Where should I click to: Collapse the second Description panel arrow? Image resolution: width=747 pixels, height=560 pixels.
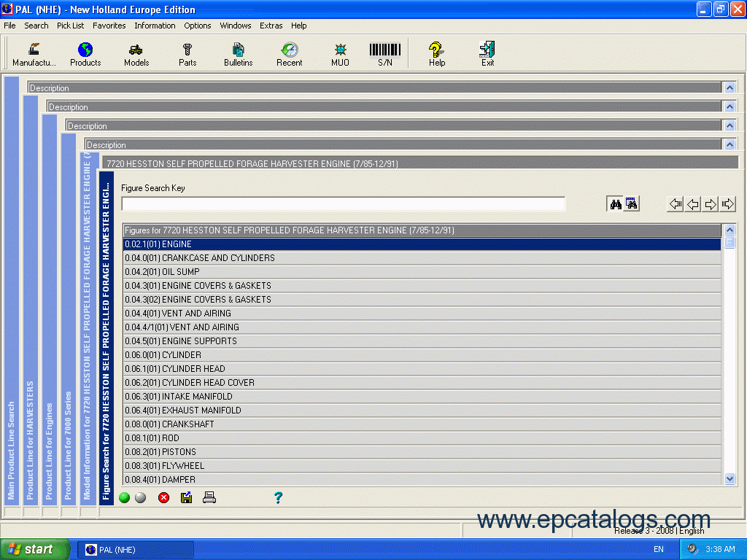(x=729, y=106)
